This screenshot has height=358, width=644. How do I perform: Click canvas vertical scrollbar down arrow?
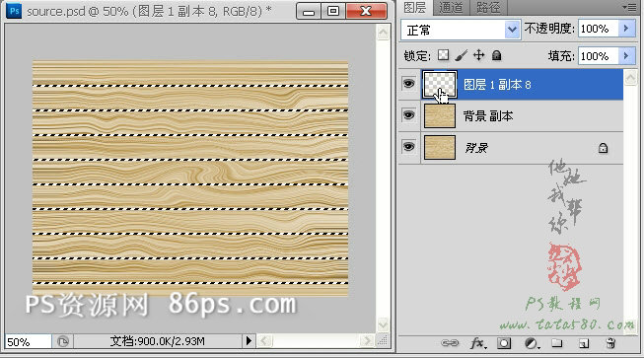pyautogui.click(x=383, y=324)
